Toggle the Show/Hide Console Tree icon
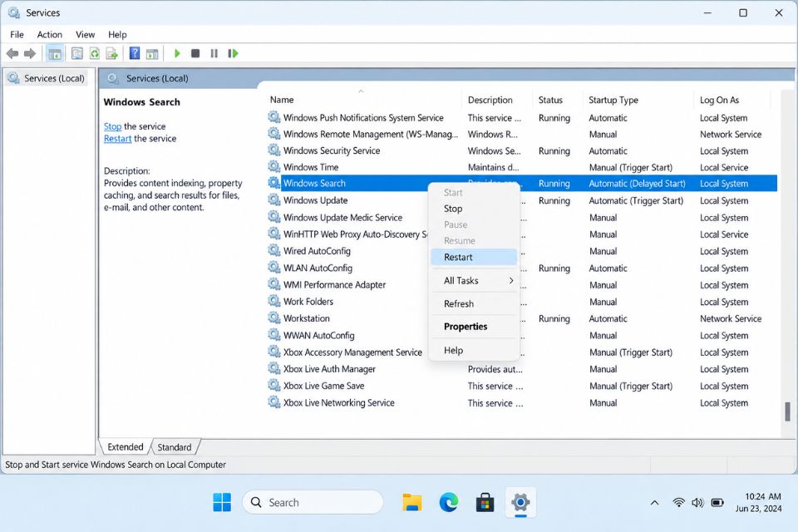 coord(55,53)
